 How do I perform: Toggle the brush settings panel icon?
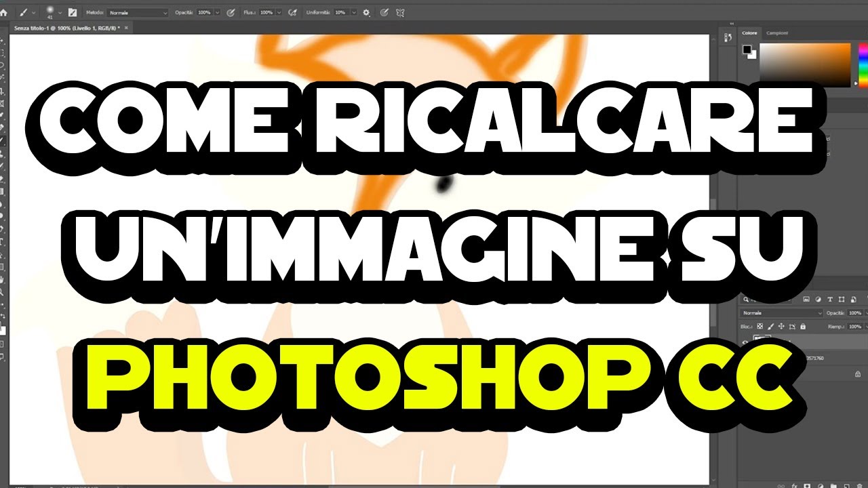[73, 13]
